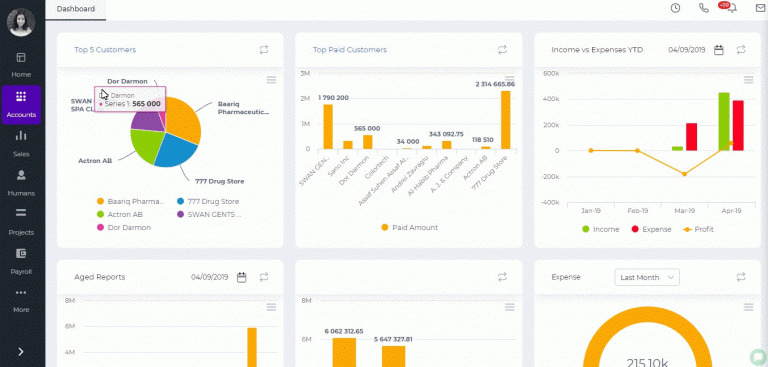Toggle Paid Amount legend series
The image size is (768, 367).
tap(409, 227)
